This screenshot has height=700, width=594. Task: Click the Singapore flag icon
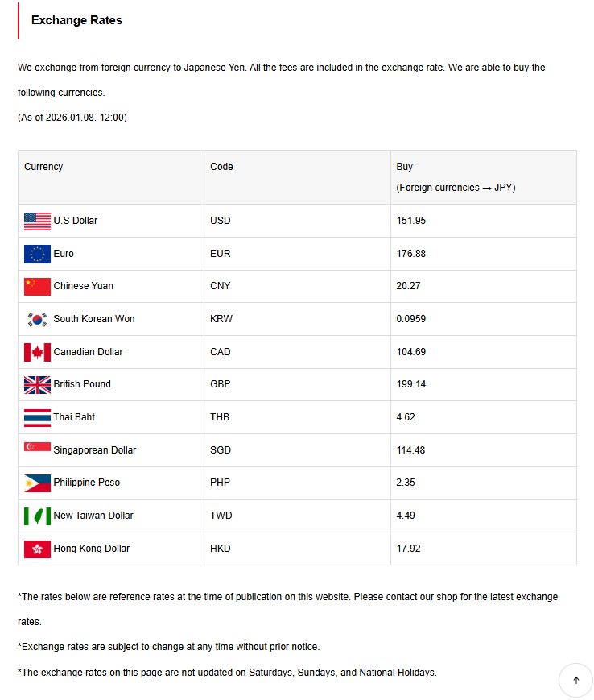[x=37, y=447]
